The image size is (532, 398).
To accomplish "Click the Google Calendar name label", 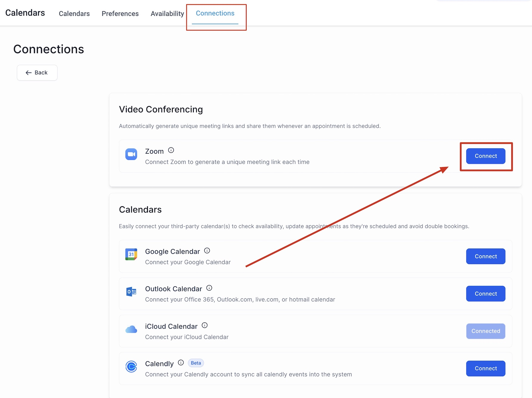I will 172,252.
